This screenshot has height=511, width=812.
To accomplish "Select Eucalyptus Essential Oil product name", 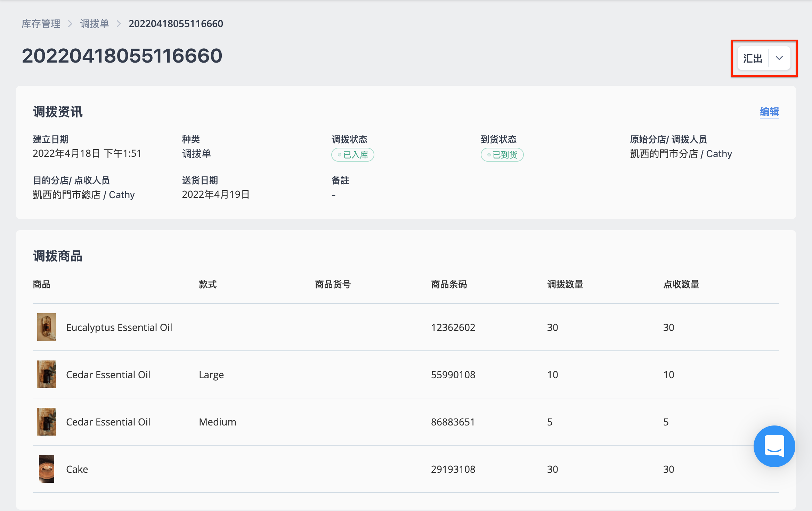I will point(119,327).
